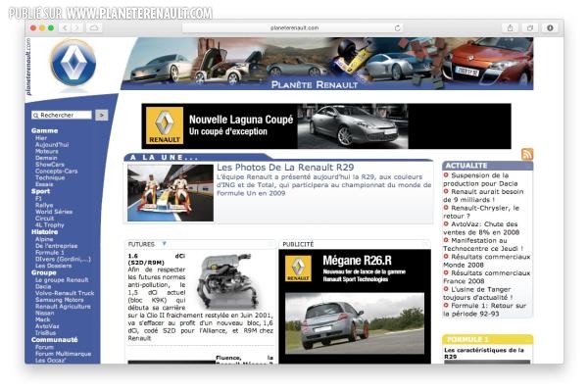This screenshot has height=392, width=588.
Task: Open the Circuit sidebar link
Action: tap(45, 219)
